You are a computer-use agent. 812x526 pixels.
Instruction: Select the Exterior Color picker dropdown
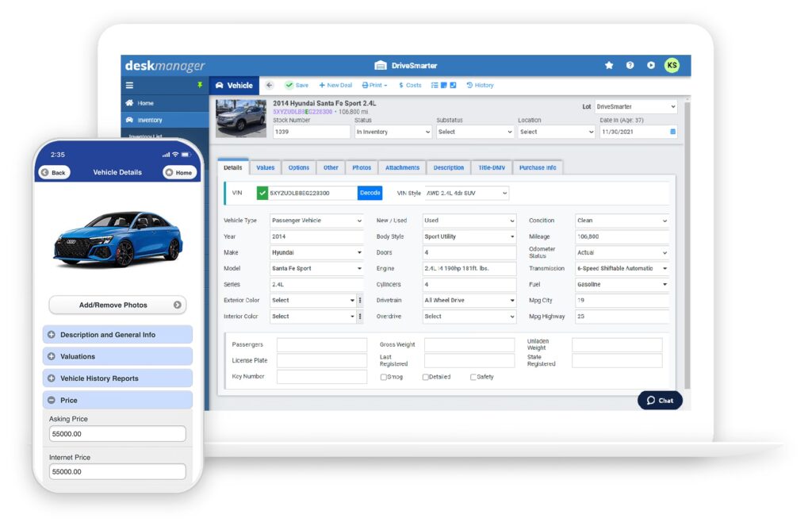[x=313, y=301]
